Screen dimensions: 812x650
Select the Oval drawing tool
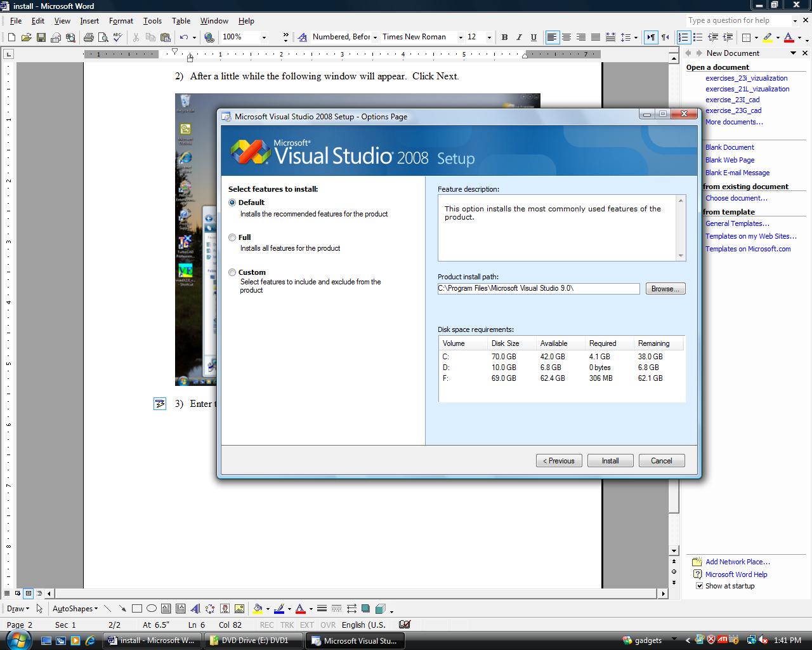coord(151,609)
